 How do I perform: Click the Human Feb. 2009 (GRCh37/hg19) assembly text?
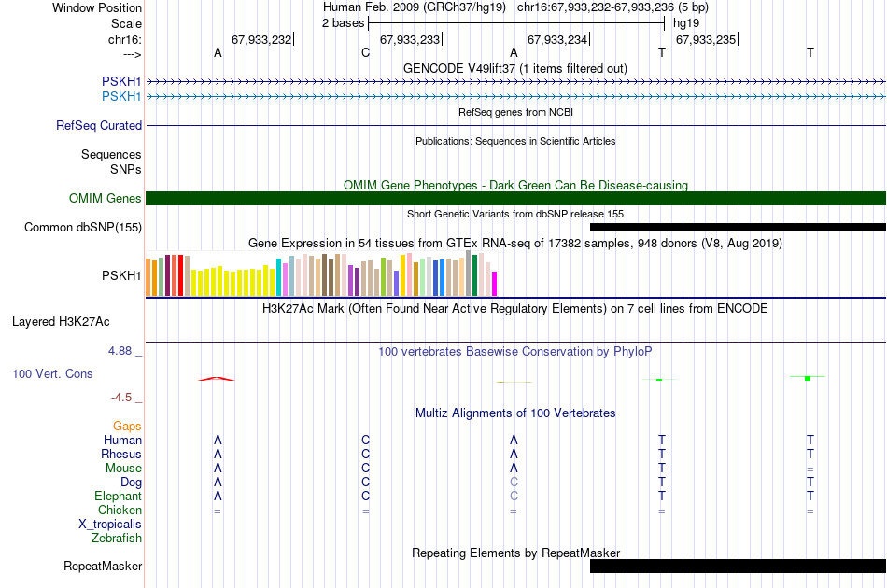pos(414,7)
